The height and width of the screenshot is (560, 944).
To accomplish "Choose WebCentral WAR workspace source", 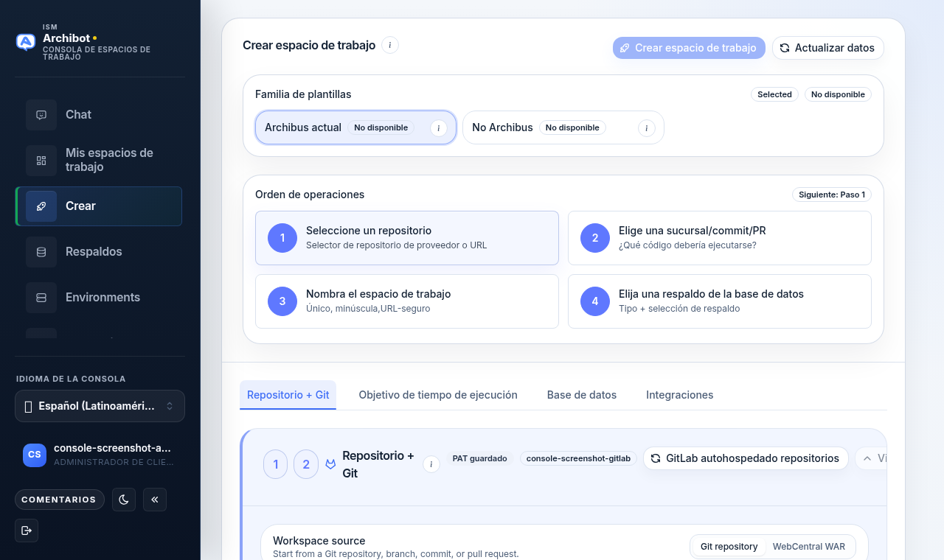I will coord(809,547).
